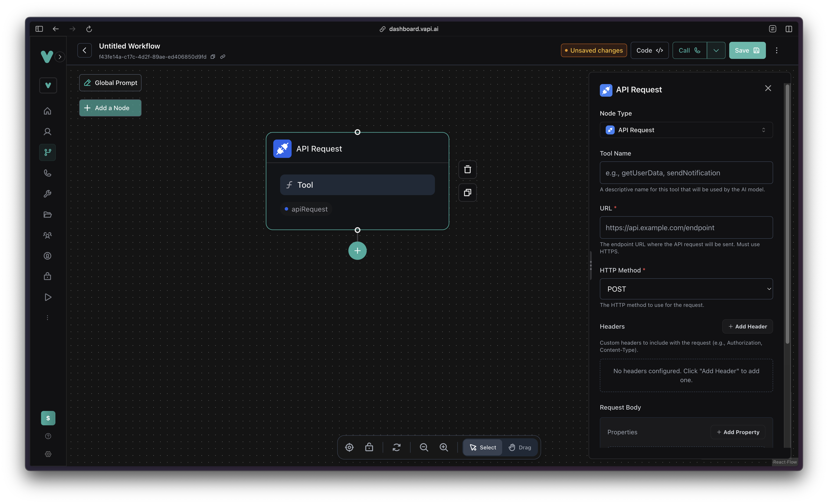
Task: Open the Files folder icon in sidebar
Action: click(x=47, y=214)
